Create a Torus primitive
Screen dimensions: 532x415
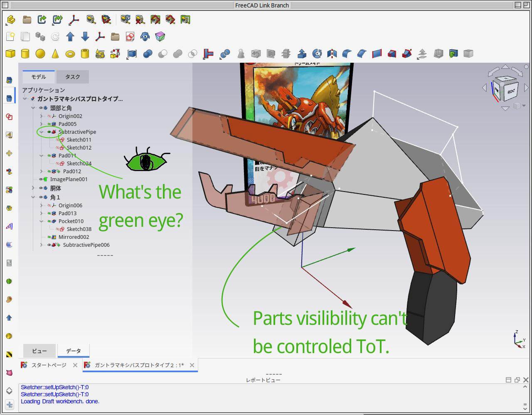71,53
